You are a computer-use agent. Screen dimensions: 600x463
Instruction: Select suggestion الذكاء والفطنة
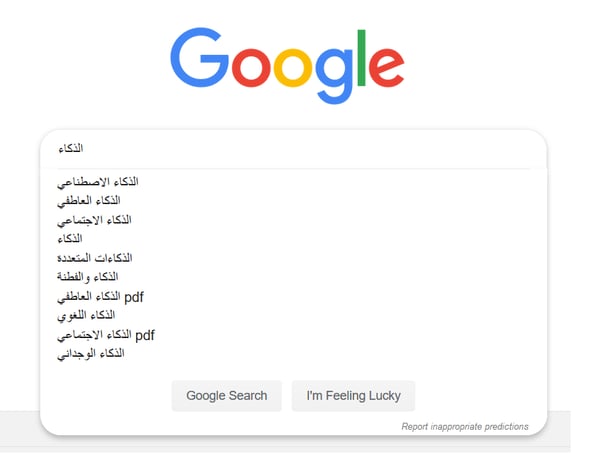tap(88, 277)
